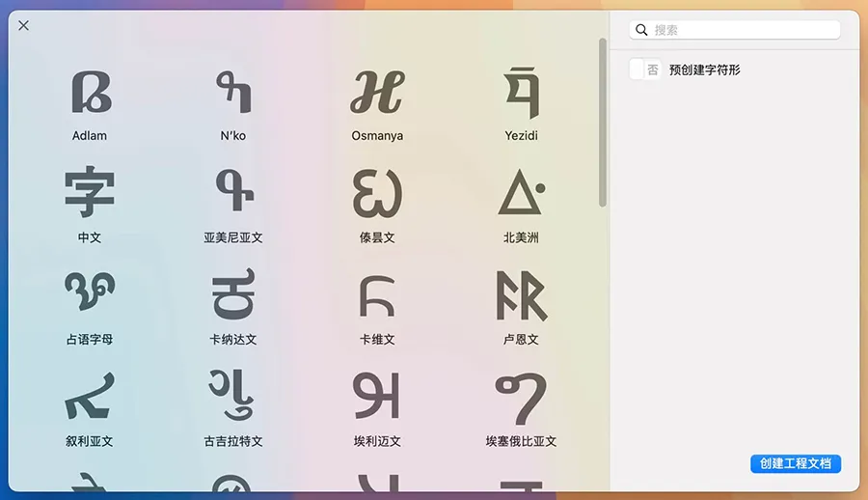Choose the N'ko script icon
Viewport: 868px width, 500px height.
click(232, 93)
